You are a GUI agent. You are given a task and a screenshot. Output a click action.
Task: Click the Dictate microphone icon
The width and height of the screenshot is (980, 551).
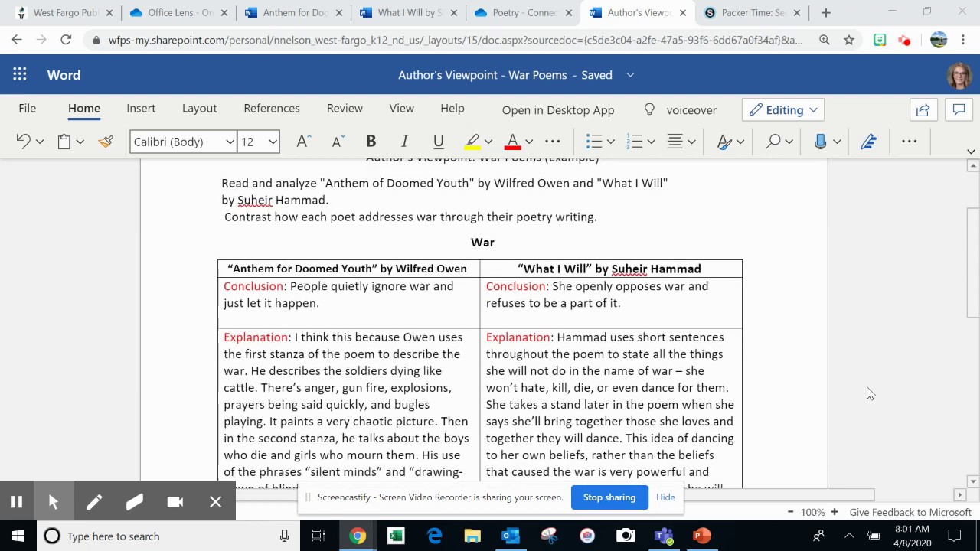tap(821, 141)
